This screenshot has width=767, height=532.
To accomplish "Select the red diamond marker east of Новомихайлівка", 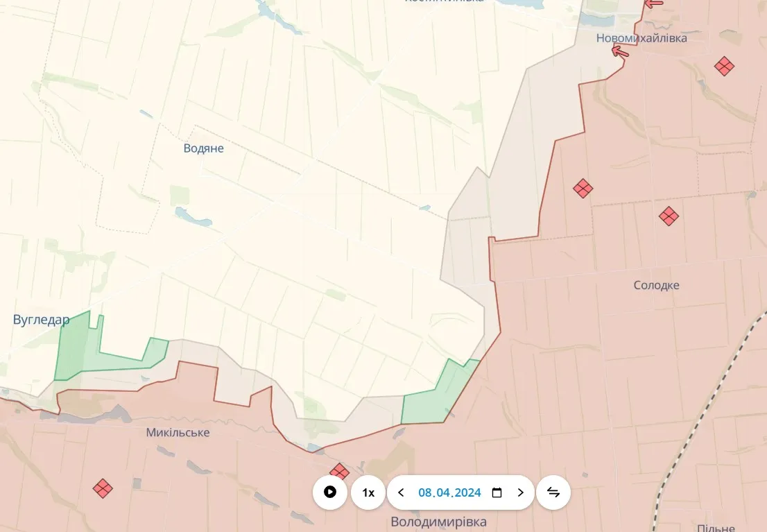I will point(724,67).
